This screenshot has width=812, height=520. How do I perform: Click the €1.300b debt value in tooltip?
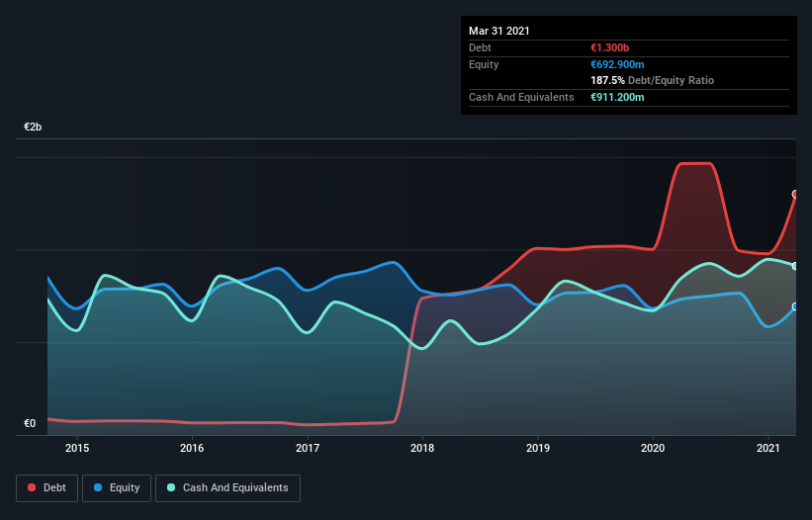(x=609, y=47)
